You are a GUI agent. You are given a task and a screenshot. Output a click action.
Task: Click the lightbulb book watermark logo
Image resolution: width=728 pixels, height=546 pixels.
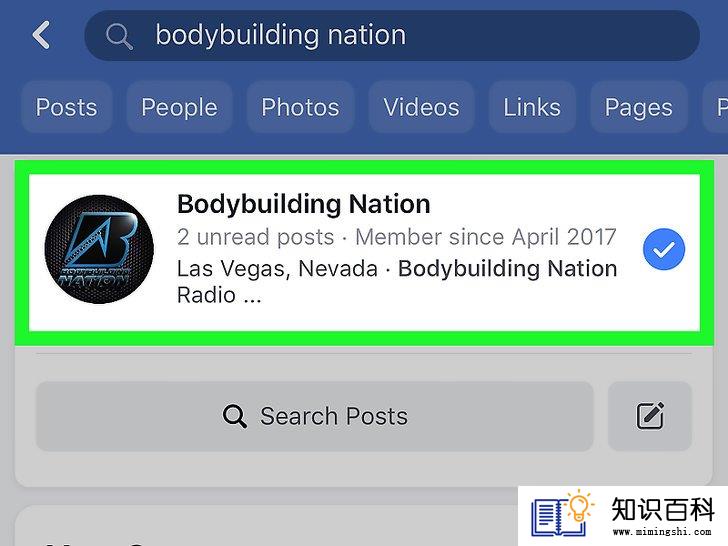pyautogui.click(x=562, y=514)
